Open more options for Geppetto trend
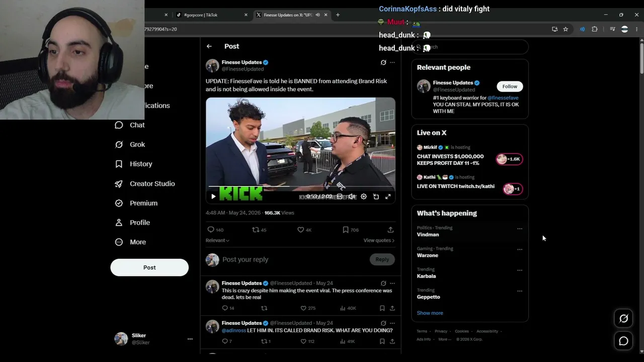This screenshot has width=644, height=362. (x=520, y=291)
